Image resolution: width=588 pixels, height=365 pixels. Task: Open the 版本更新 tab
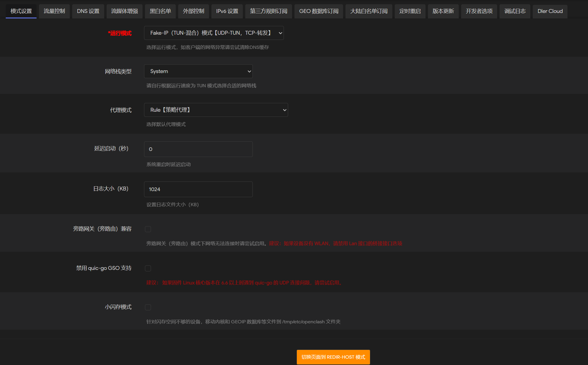pos(443,11)
